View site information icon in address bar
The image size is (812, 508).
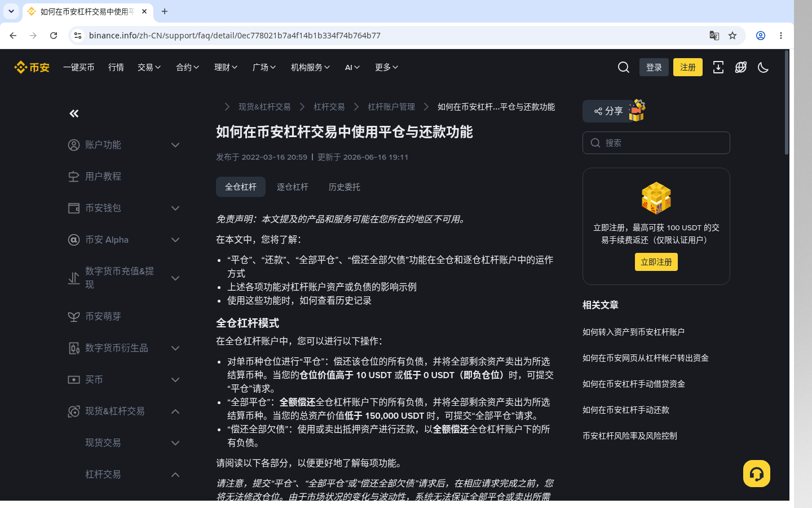[78, 36]
